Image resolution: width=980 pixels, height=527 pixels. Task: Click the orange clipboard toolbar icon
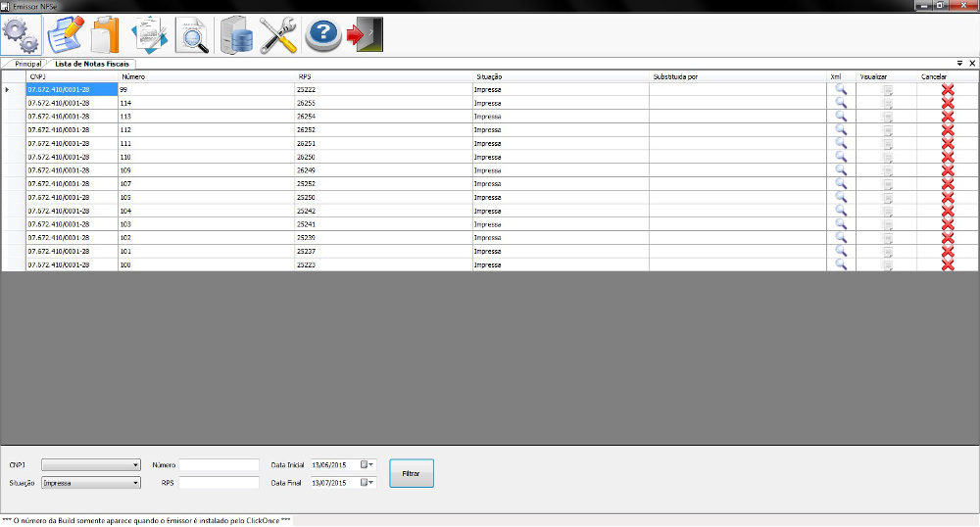105,34
